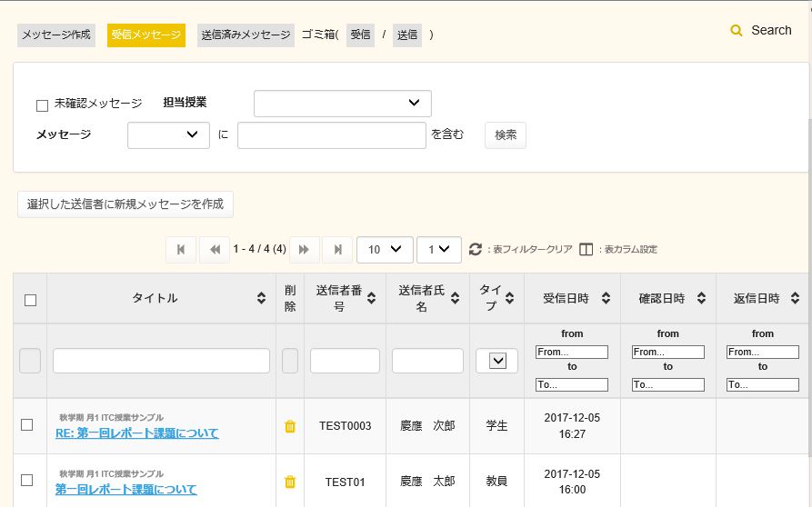The width and height of the screenshot is (812, 507).
Task: Open the タイプ filter dropdown
Action: click(497, 361)
